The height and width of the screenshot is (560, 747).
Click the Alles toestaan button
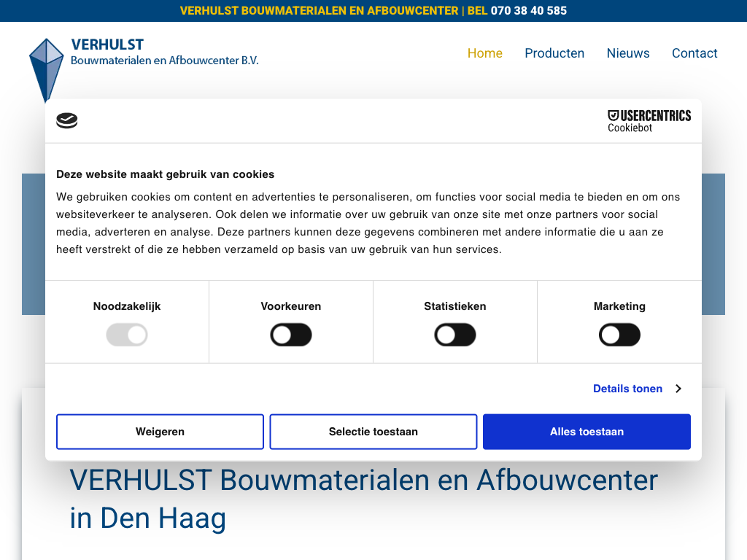[x=587, y=432]
